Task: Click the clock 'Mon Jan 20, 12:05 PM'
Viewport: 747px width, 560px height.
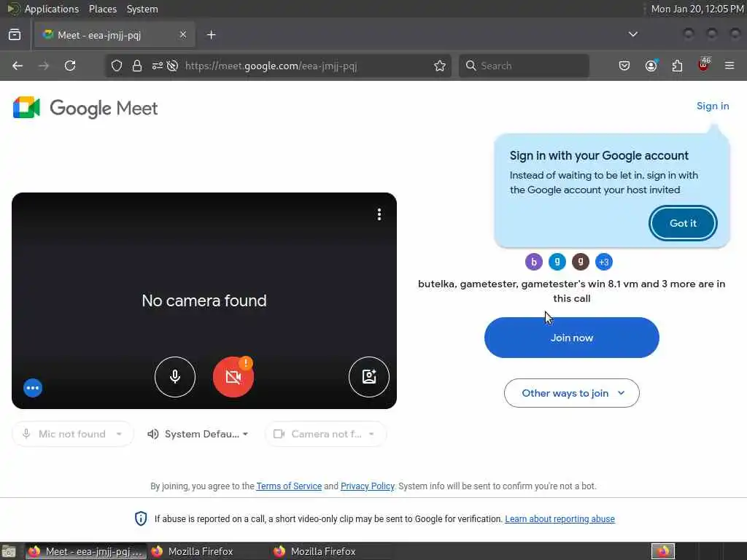Action: click(697, 9)
